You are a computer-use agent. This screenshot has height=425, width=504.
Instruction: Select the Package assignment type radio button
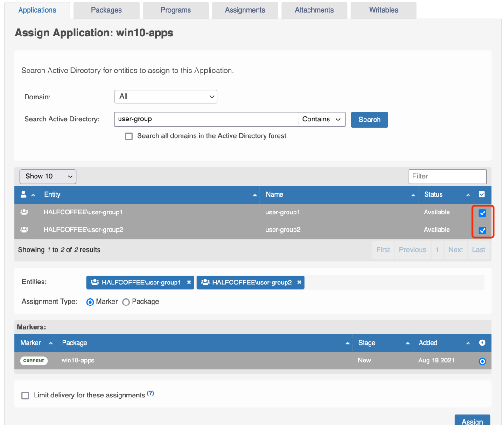(126, 302)
